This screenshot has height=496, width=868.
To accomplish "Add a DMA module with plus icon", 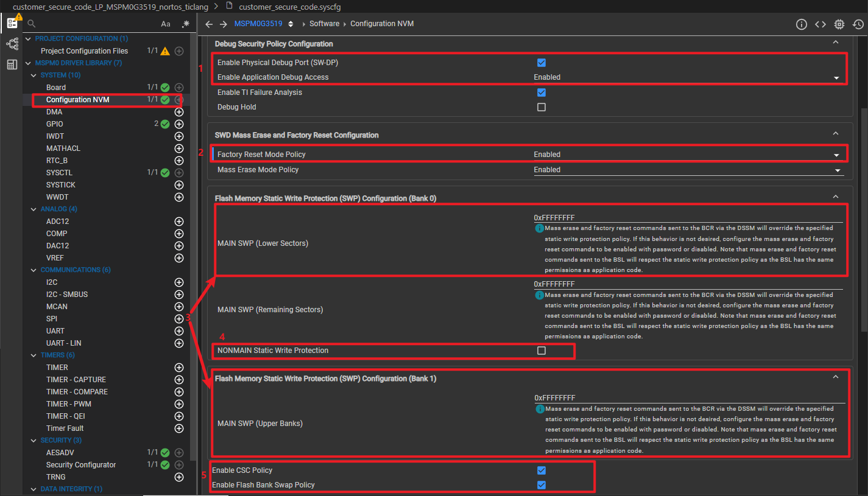I will tap(179, 112).
